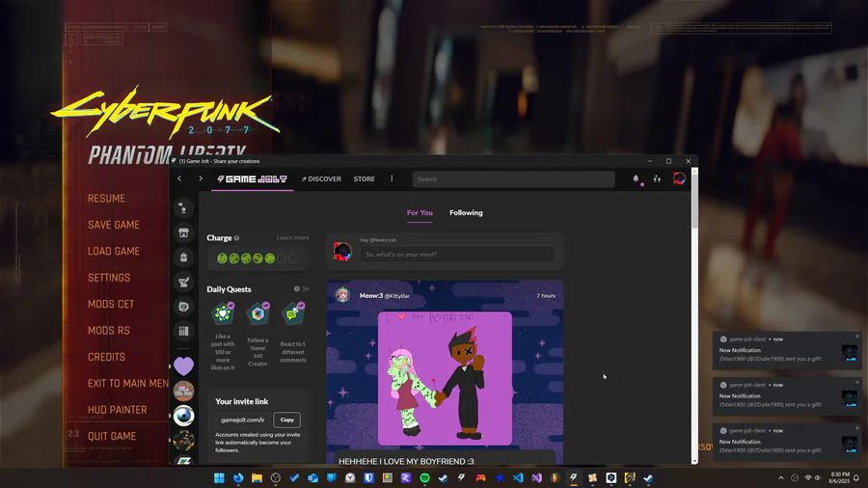Open the 'I love my boyfriend' drawing image

tap(445, 378)
